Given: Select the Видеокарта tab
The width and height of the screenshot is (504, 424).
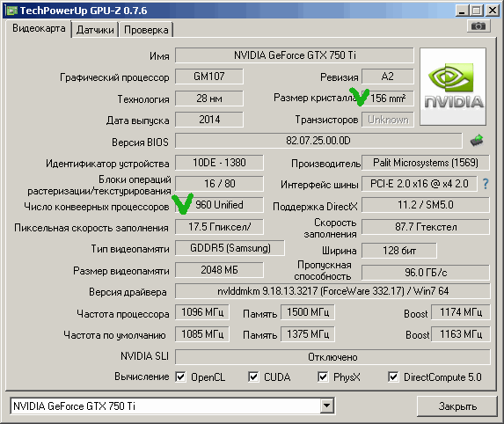Looking at the screenshot, I should coord(39,29).
